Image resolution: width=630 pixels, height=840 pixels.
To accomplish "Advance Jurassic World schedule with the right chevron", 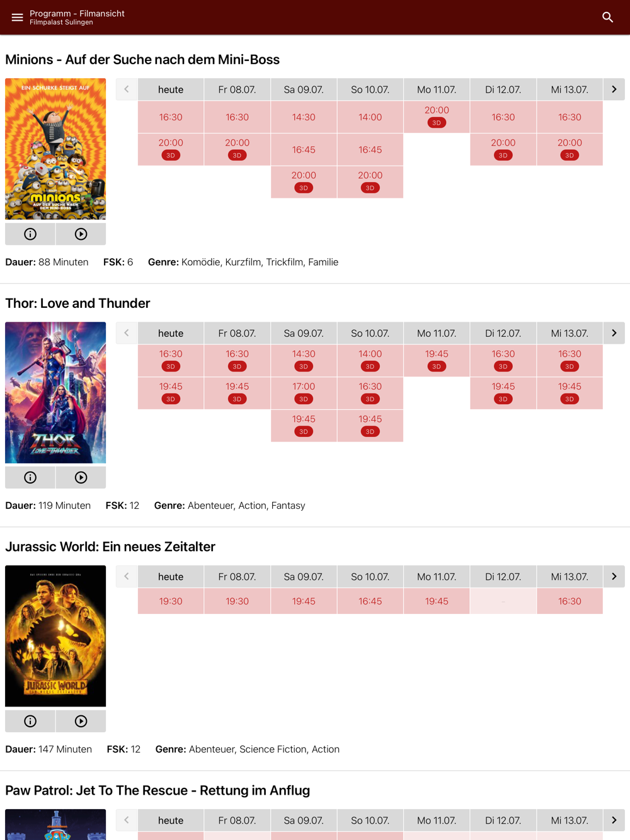I will tap(614, 576).
